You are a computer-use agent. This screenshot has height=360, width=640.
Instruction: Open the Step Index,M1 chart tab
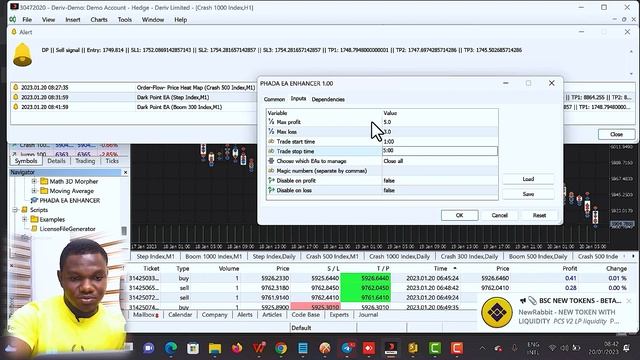tap(156, 256)
